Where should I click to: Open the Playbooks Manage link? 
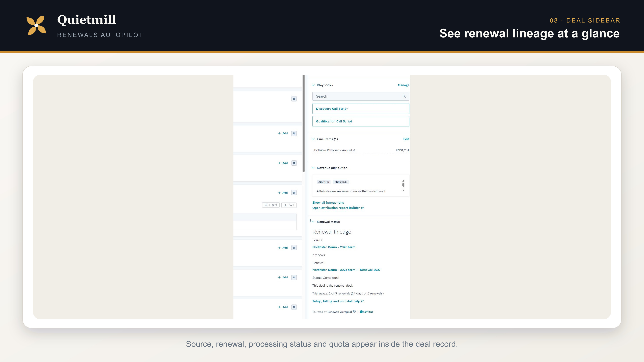403,85
